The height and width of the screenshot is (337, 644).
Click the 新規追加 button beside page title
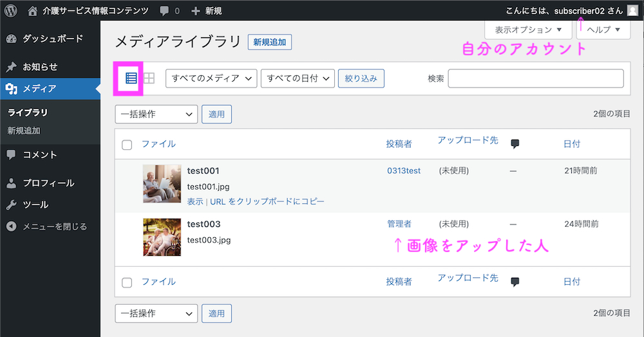(270, 42)
